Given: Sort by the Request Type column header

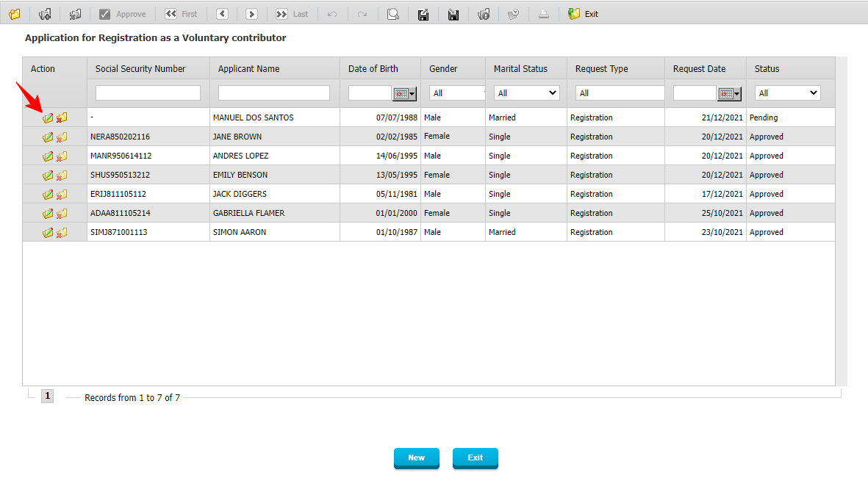Looking at the screenshot, I should tap(602, 68).
